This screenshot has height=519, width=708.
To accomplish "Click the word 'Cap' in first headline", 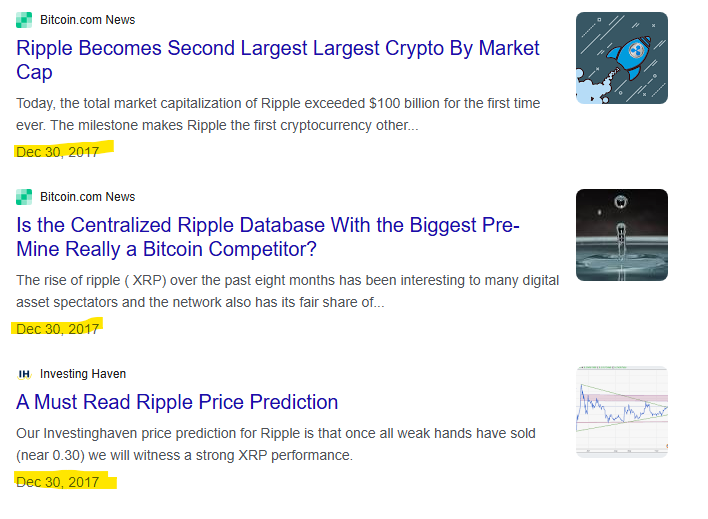I will click(34, 72).
